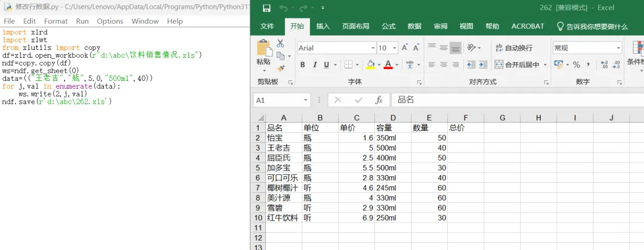The height and width of the screenshot is (250, 644).
Task: Align text right
Action: [x=456, y=65]
